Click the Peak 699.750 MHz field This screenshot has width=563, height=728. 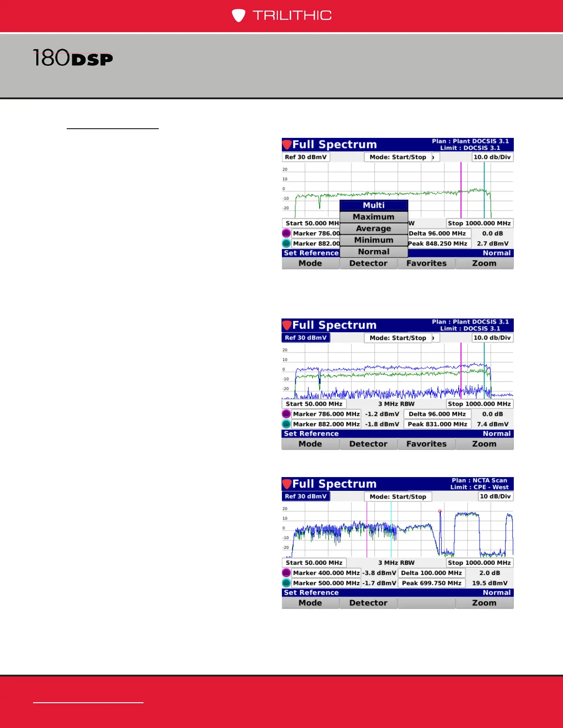click(432, 583)
